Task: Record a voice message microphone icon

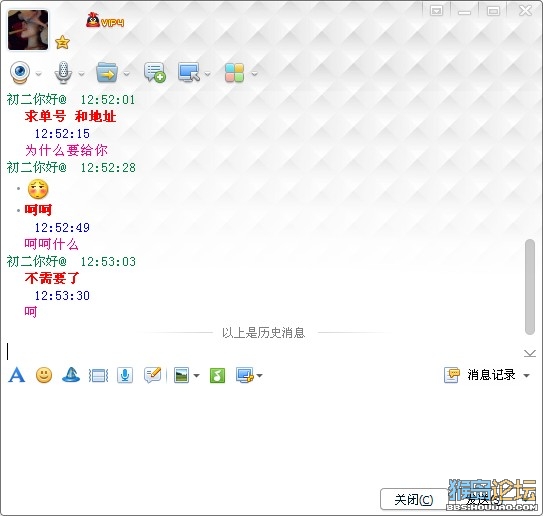Action: pos(125,375)
